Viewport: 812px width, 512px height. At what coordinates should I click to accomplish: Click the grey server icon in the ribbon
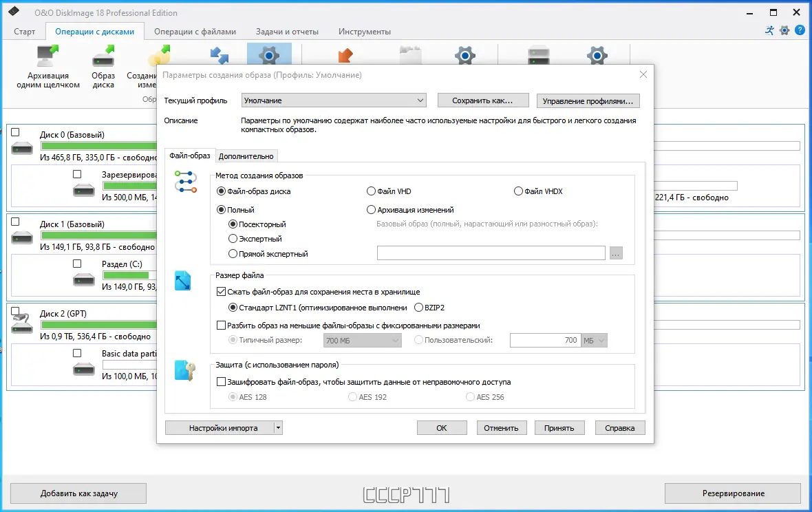pyautogui.click(x=539, y=55)
